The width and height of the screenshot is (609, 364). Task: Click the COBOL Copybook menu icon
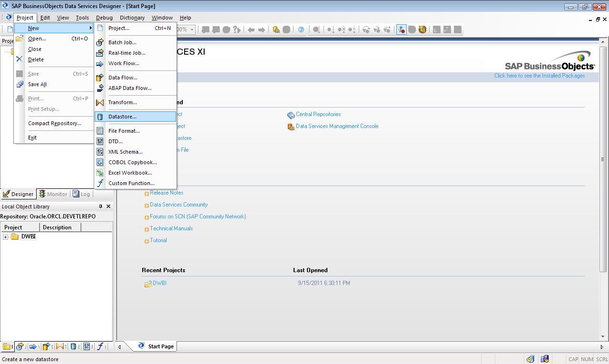(x=100, y=162)
